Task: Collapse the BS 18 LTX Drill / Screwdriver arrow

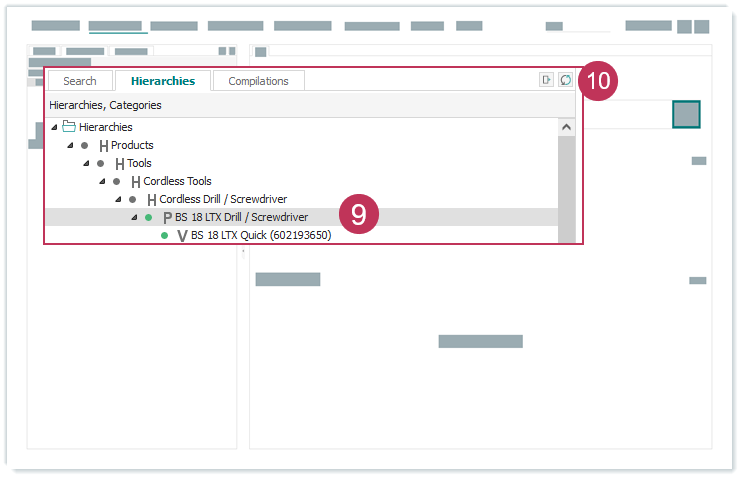Action: 134,218
